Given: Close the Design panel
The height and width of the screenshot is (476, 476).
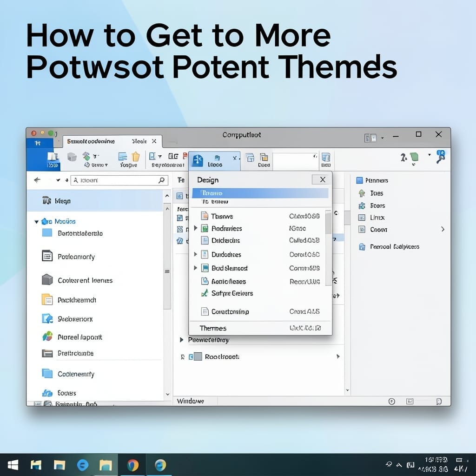Looking at the screenshot, I should (x=323, y=180).
